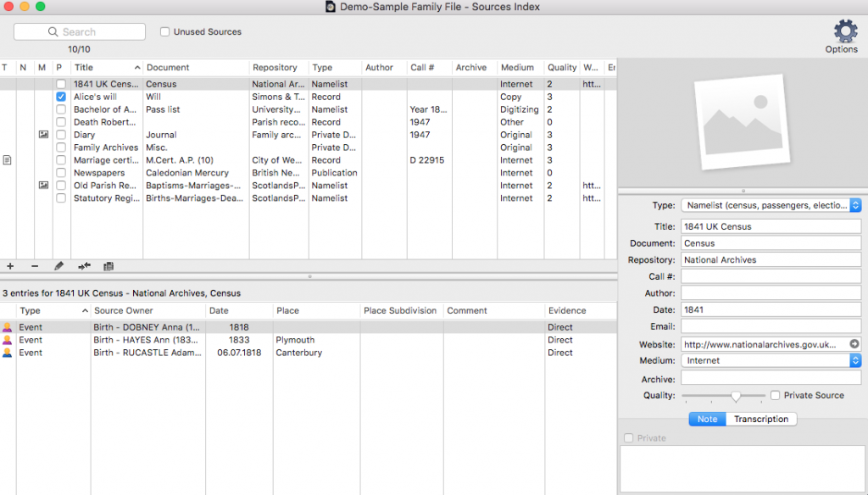Screen dimensions: 868x495
Task: Click into the Search field
Action: pyautogui.click(x=80, y=32)
